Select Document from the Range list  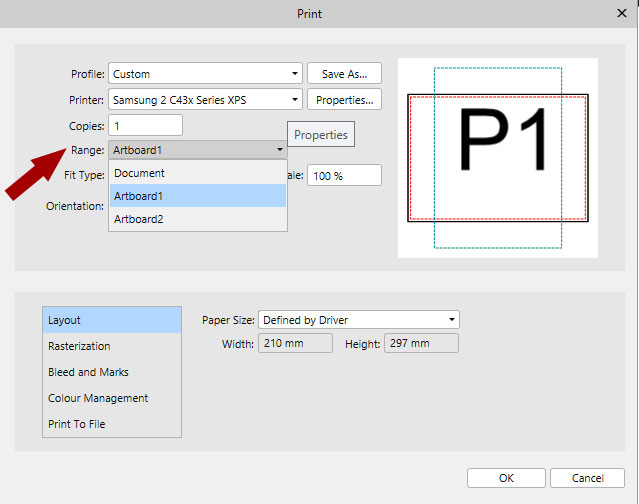(x=198, y=173)
